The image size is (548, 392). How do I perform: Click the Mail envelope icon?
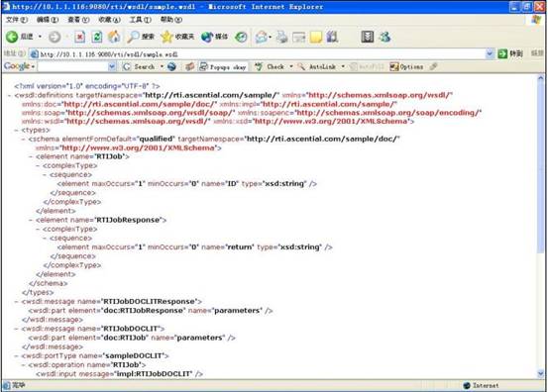[261, 37]
